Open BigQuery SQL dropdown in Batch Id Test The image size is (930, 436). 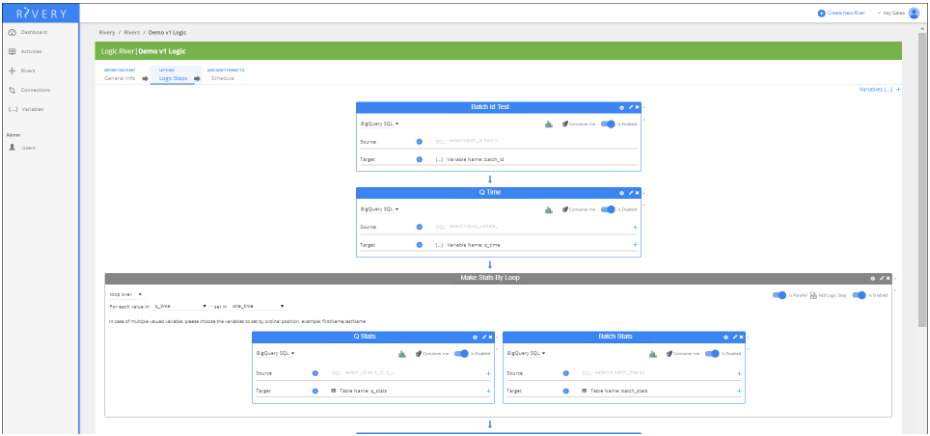[380, 124]
